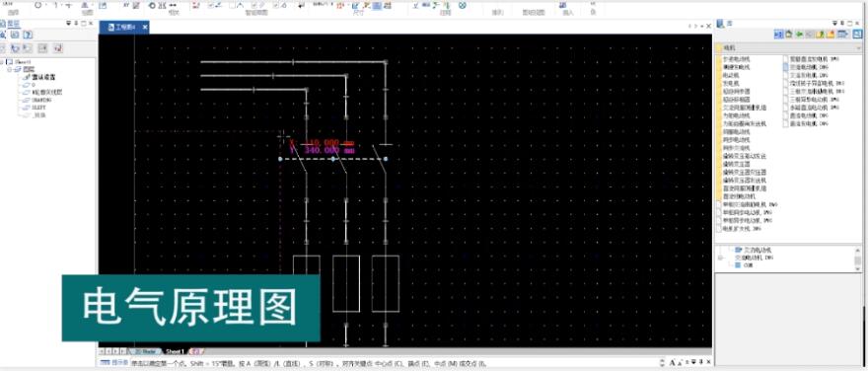Click the green back arrow in library toolbar
Image resolution: width=868 pixels, height=371 pixels.
click(799, 35)
